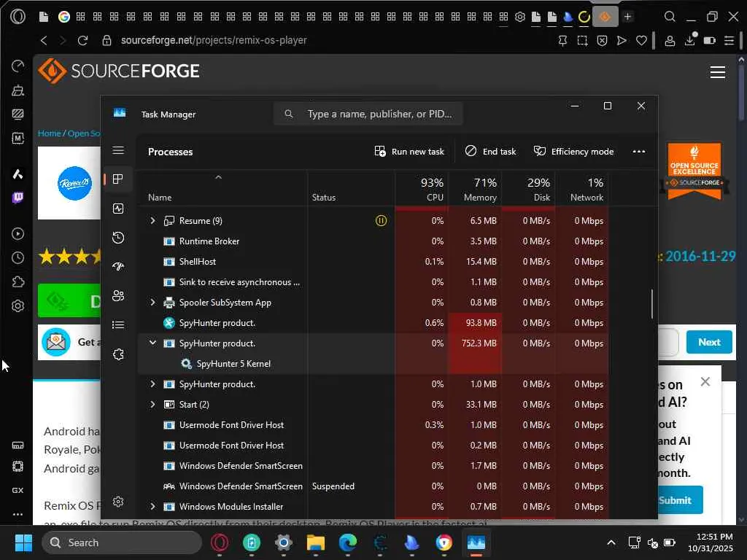Reload the SourceForge page

click(82, 41)
